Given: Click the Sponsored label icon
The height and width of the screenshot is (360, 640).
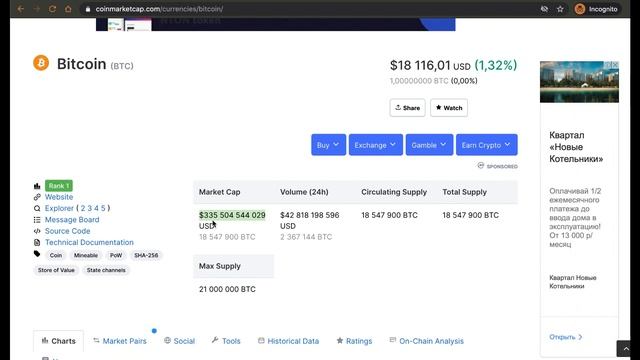Looking at the screenshot, I should tap(481, 165).
